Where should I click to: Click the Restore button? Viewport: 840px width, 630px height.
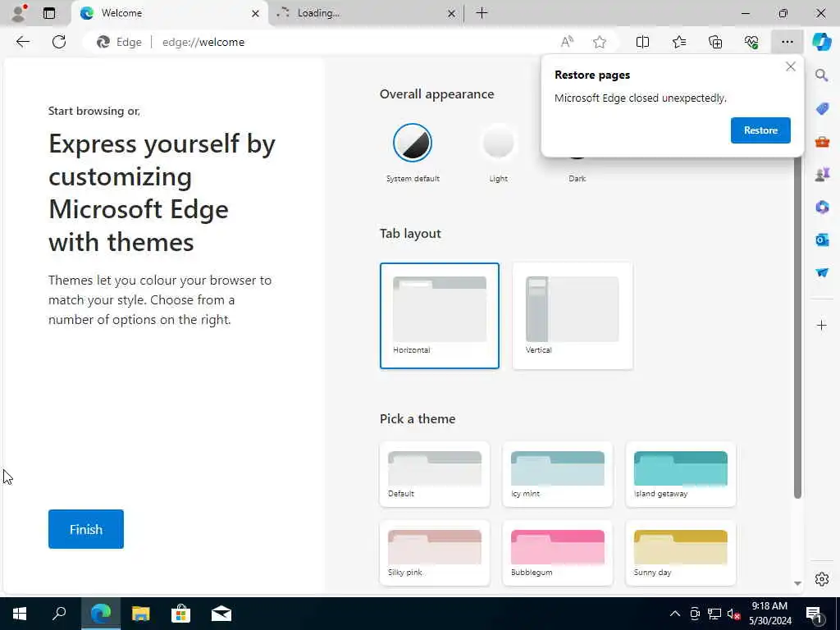point(760,130)
